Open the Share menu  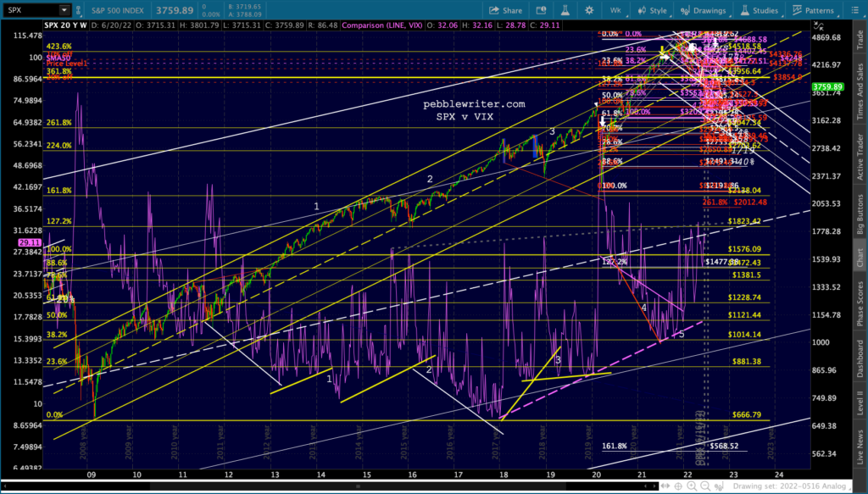(505, 10)
